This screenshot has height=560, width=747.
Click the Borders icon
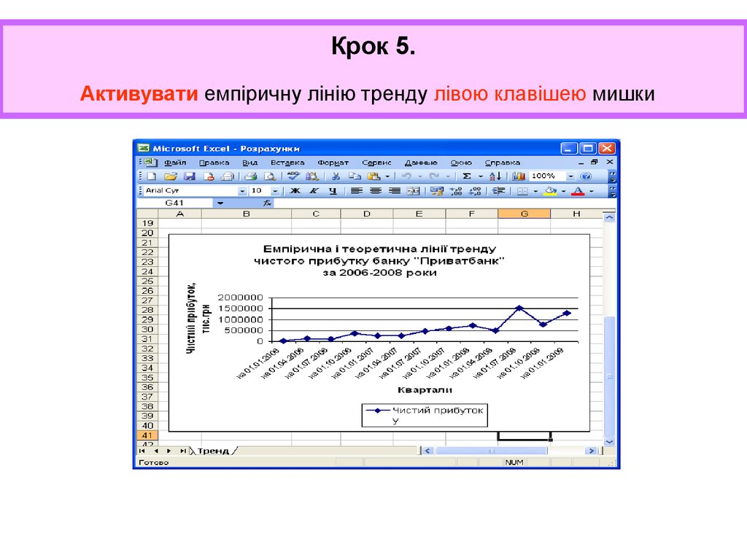click(x=522, y=191)
